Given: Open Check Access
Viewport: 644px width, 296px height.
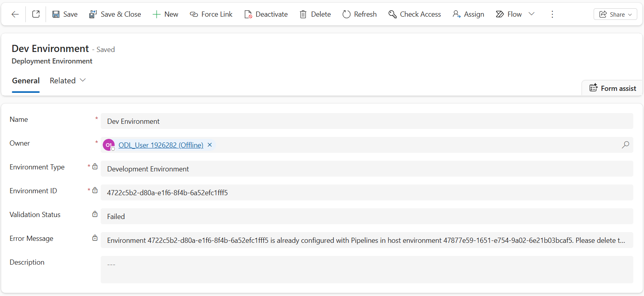Looking at the screenshot, I should click(414, 14).
